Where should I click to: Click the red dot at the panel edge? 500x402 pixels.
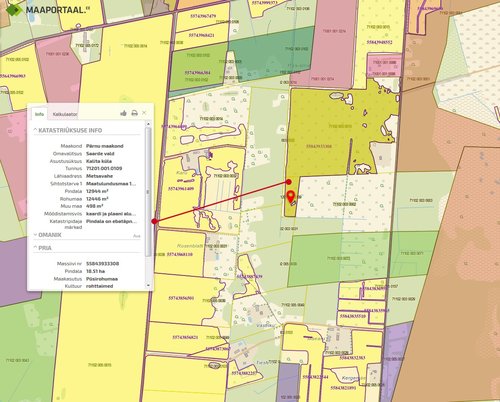click(154, 221)
